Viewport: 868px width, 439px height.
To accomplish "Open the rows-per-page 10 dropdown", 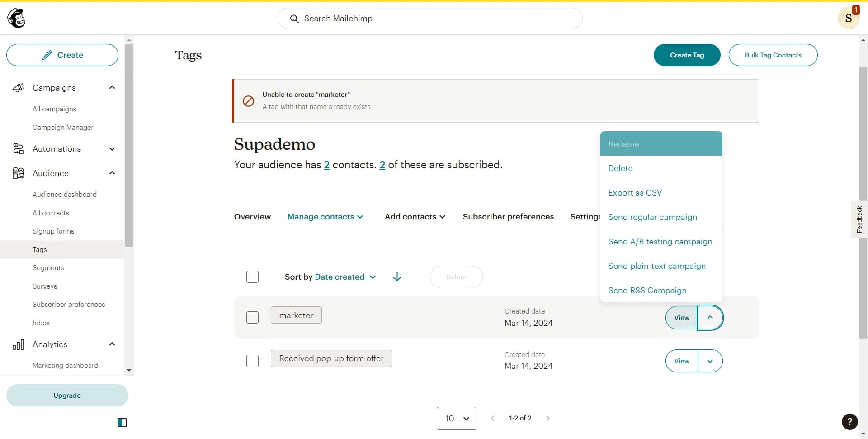I will pyautogui.click(x=456, y=419).
